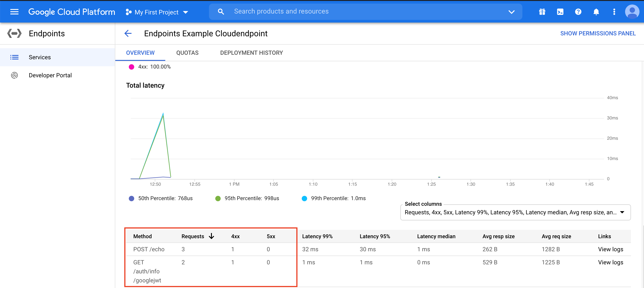Toggle the 4xx legend indicator
This screenshot has width=644, height=288.
coord(132,66)
